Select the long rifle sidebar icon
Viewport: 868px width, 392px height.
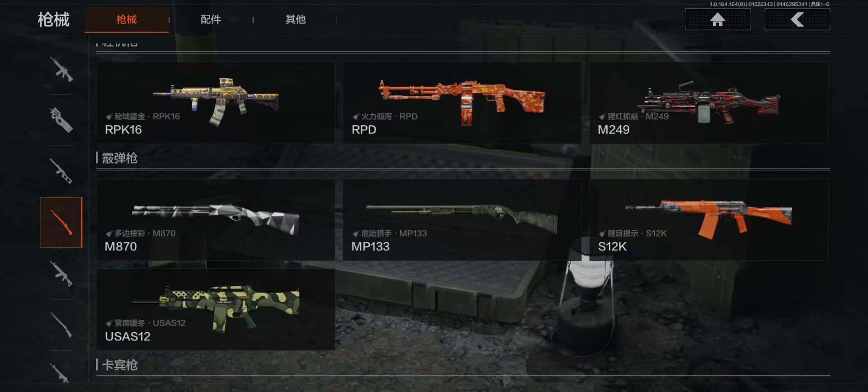pyautogui.click(x=61, y=325)
